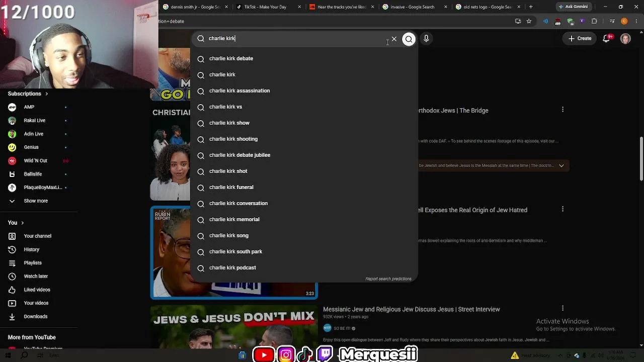The width and height of the screenshot is (644, 362).
Task: Select suggestion 'charlie kirk song'
Action: tap(304, 236)
